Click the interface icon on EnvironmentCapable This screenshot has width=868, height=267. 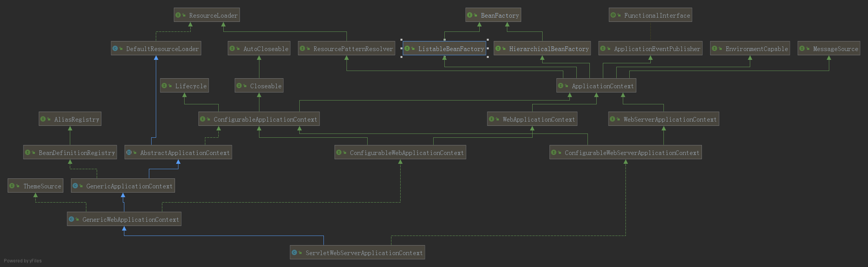715,48
